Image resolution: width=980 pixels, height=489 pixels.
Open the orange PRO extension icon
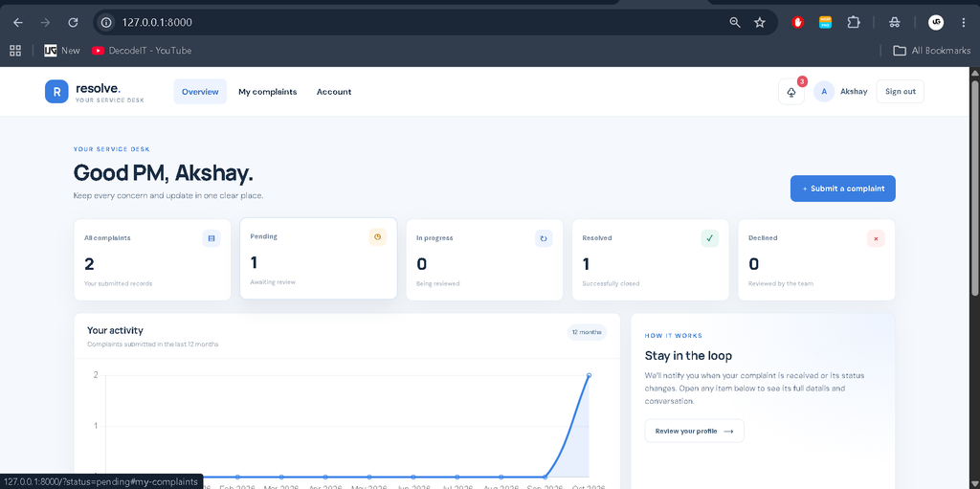click(x=825, y=23)
